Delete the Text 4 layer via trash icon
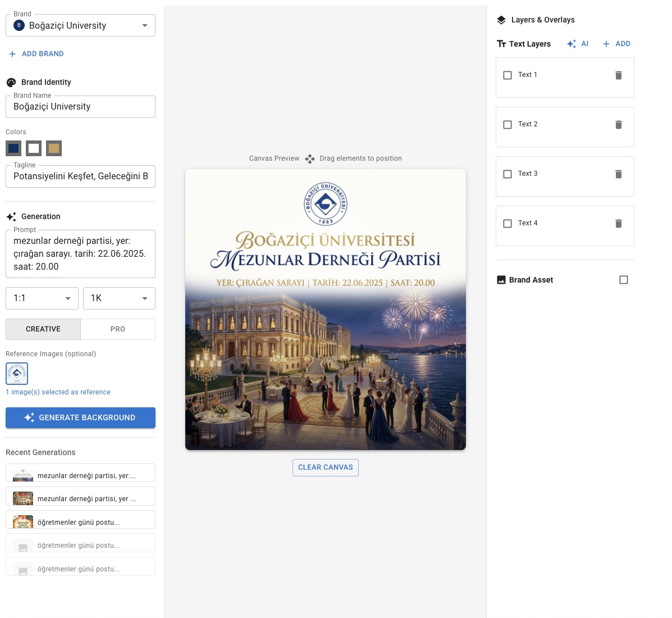This screenshot has height=618, width=672. pyautogui.click(x=619, y=224)
